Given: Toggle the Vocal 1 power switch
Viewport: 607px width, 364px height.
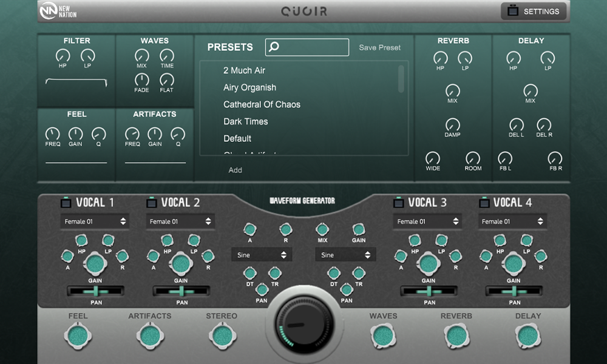Looking at the screenshot, I should [x=66, y=203].
